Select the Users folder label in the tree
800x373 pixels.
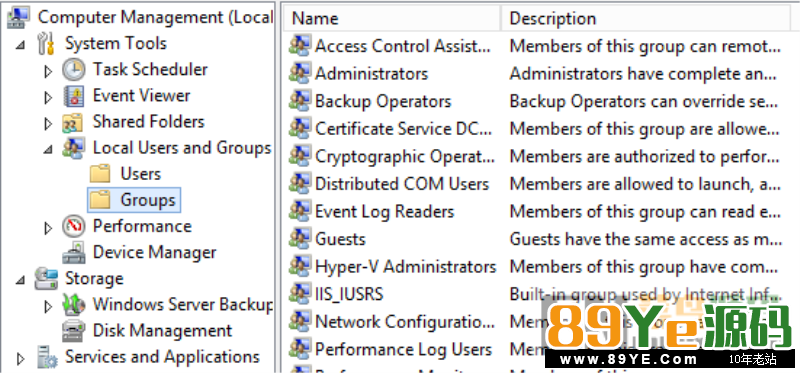(x=140, y=174)
